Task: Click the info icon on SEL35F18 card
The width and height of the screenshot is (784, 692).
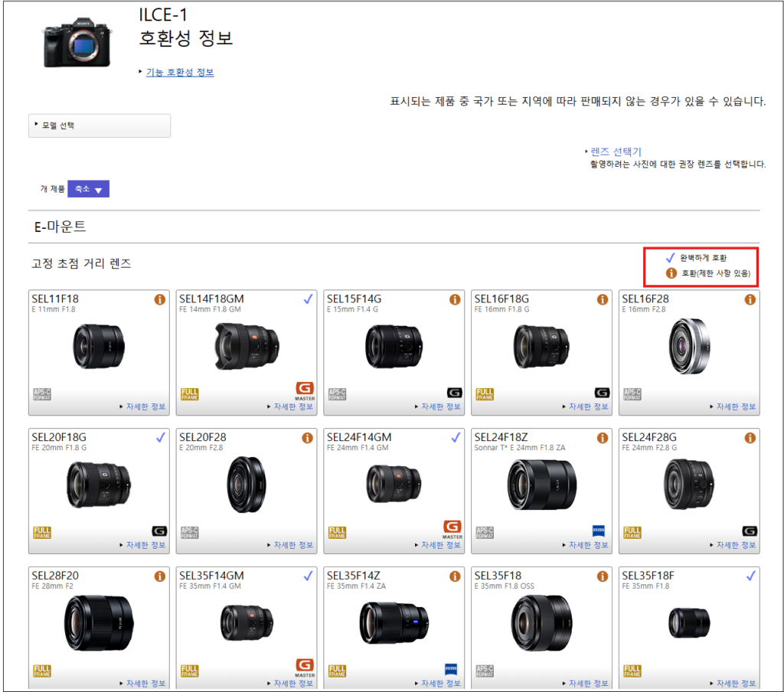Action: 603,576
